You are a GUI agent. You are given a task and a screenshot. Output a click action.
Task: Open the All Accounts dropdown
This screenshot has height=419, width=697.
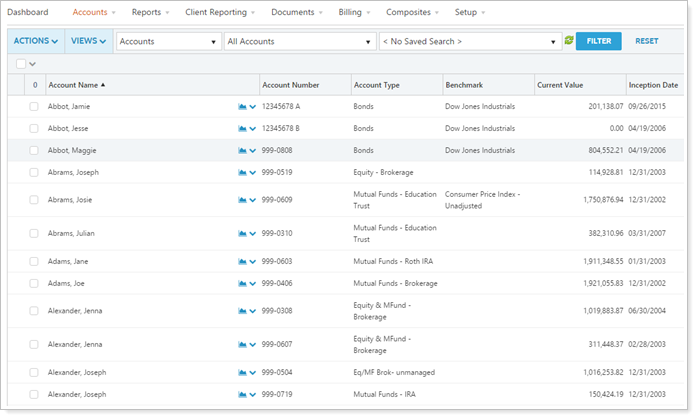point(299,42)
